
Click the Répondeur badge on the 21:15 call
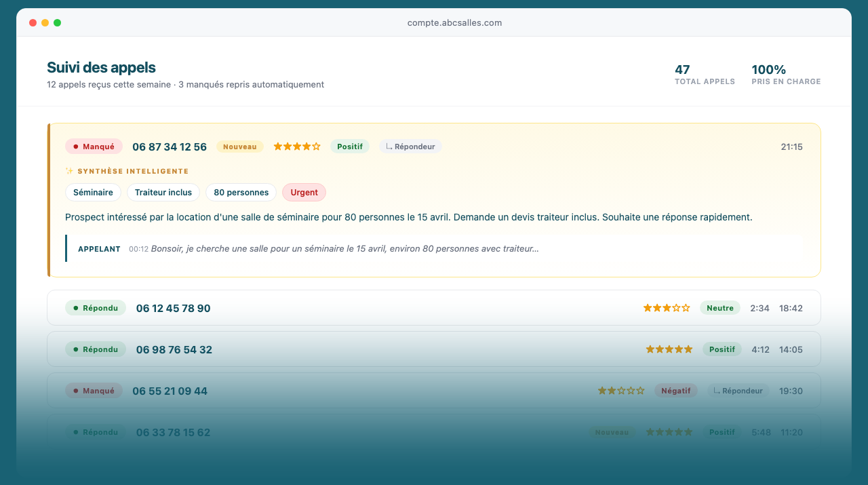click(410, 147)
